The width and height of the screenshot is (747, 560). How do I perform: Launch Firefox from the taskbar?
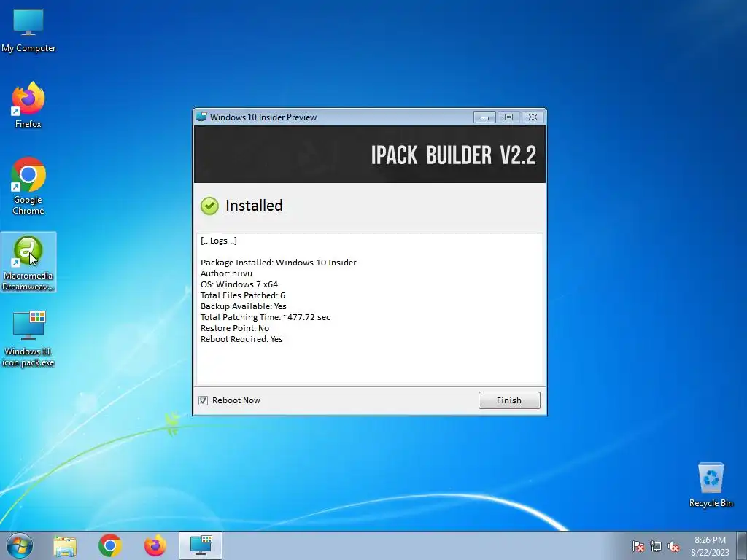point(155,545)
